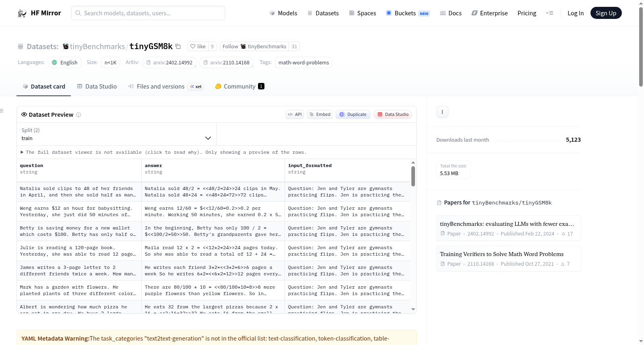The height and width of the screenshot is (345, 644).
Task: Select the 'There are 80/100' answer cell
Action: (x=213, y=290)
